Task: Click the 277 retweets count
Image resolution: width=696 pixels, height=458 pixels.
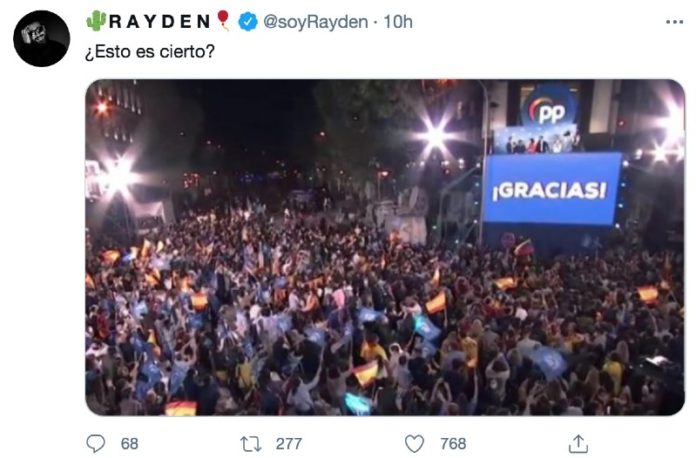Action: click(289, 443)
